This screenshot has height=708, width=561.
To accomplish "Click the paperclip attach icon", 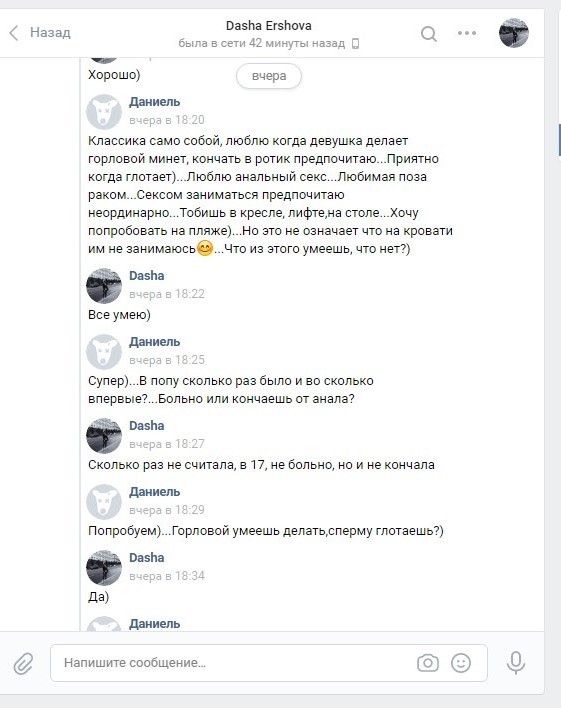I will 23,663.
